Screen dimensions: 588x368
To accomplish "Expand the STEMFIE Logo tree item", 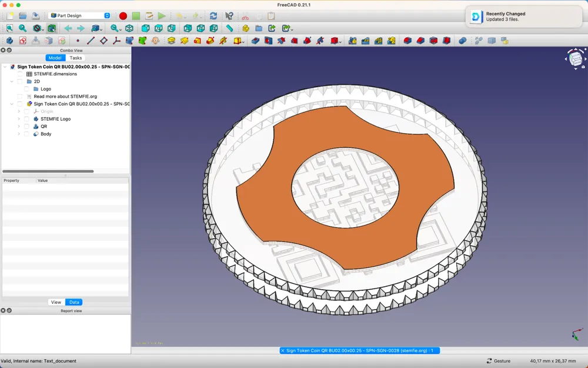I will point(19,119).
